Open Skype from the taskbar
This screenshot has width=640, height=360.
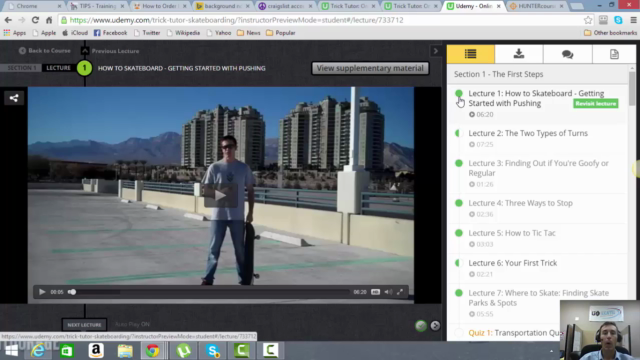tap(213, 351)
